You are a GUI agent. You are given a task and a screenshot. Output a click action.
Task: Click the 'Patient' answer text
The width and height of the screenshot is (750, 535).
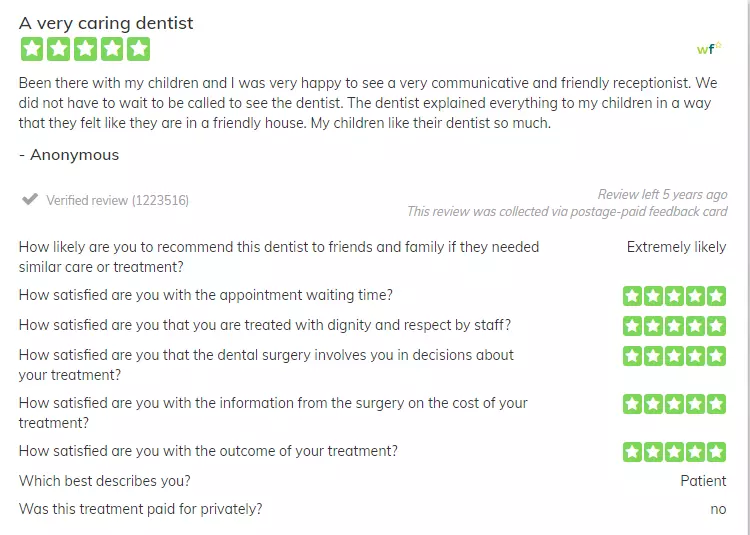703,481
